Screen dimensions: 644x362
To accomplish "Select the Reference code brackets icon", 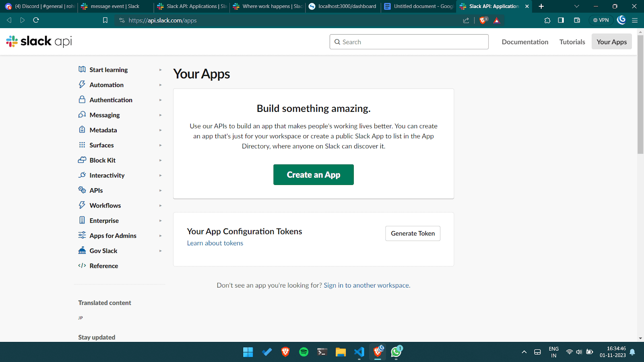I will [82, 265].
